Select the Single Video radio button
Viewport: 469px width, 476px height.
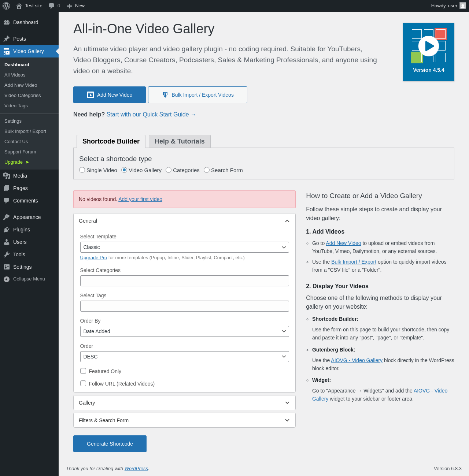[x=82, y=170]
